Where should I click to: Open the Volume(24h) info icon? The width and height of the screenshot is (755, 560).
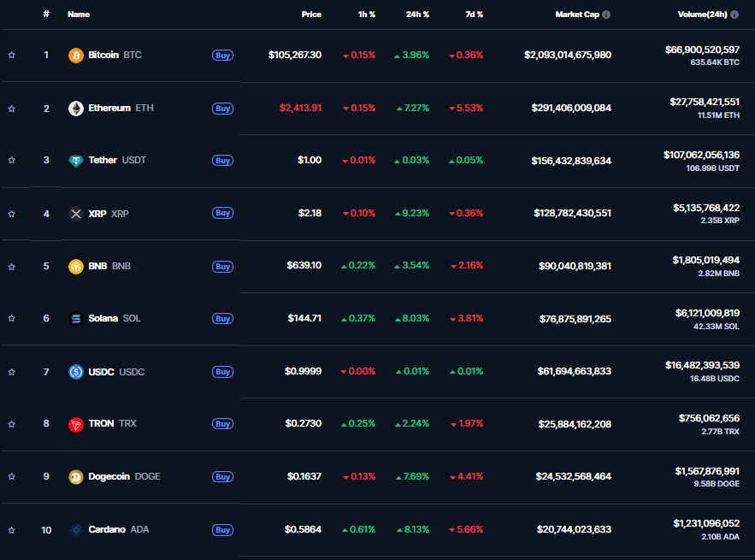[x=734, y=15]
